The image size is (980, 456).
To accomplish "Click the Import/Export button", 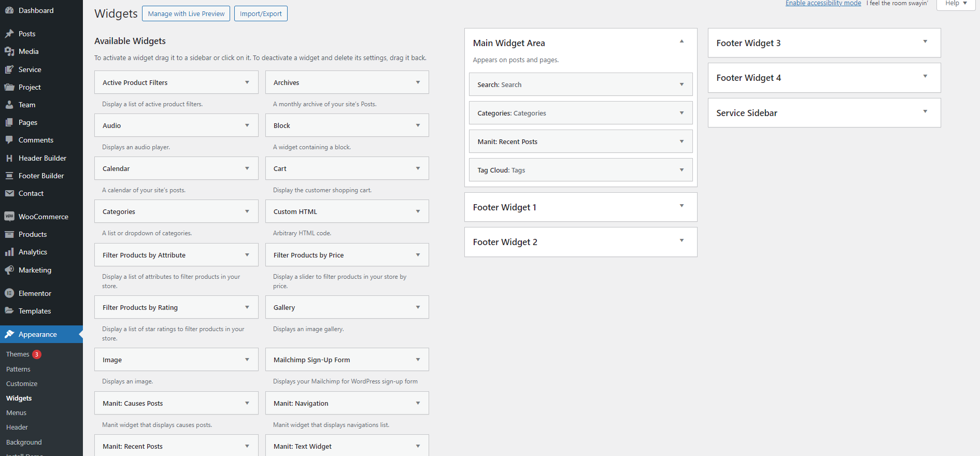I will pos(261,13).
